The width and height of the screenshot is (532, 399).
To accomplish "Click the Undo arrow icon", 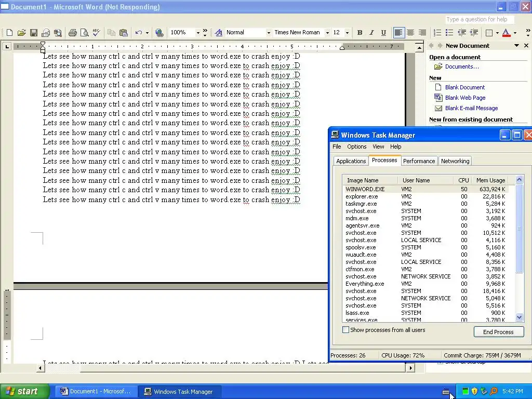I will pyautogui.click(x=138, y=33).
